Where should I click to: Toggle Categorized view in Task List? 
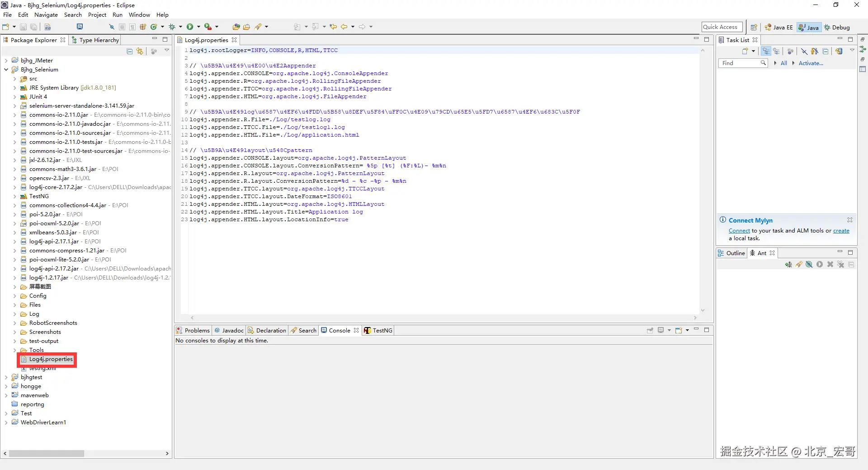tap(766, 51)
